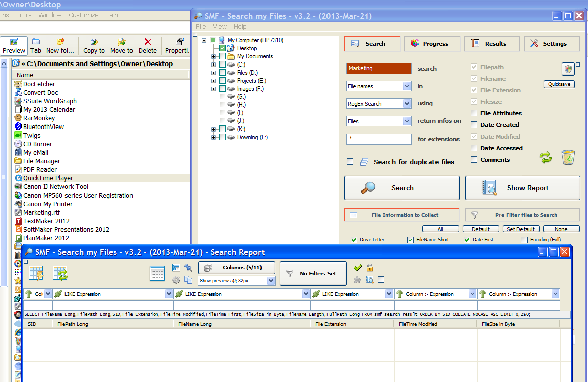Click the large Search button with magnifier

coord(402,188)
